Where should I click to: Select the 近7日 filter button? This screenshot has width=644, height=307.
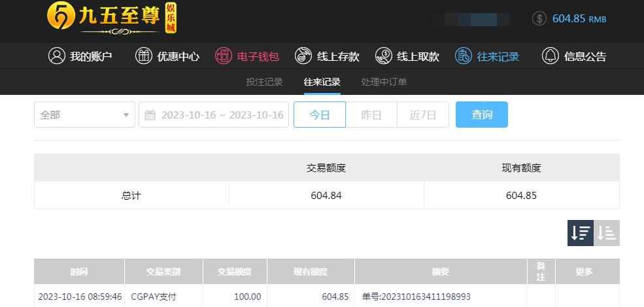[423, 115]
